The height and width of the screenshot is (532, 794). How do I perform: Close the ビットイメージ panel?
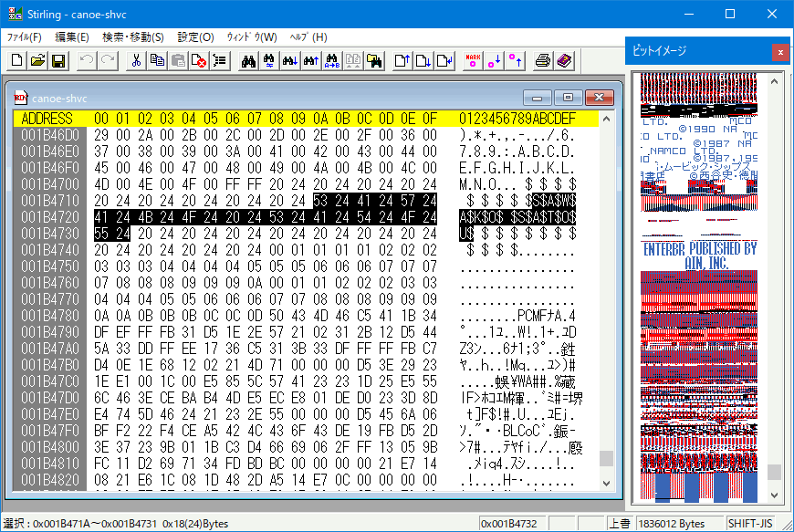pyautogui.click(x=780, y=52)
